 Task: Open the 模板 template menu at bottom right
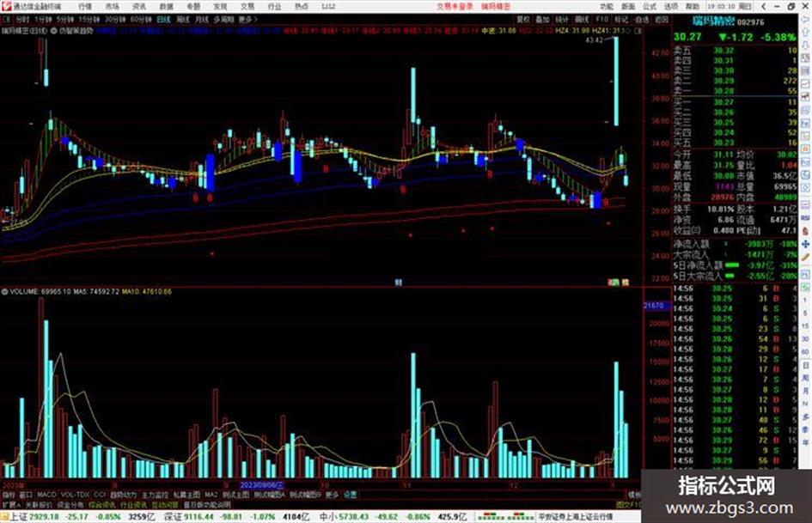click(634, 495)
